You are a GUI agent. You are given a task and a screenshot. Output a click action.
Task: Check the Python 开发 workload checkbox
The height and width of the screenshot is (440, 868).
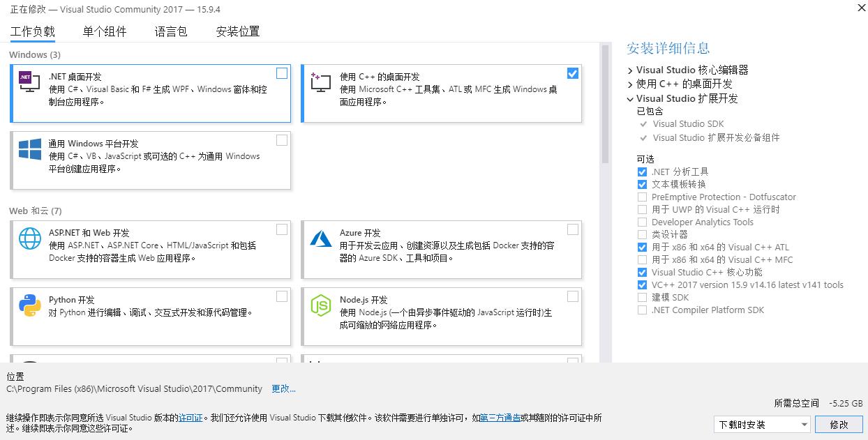[x=282, y=296]
